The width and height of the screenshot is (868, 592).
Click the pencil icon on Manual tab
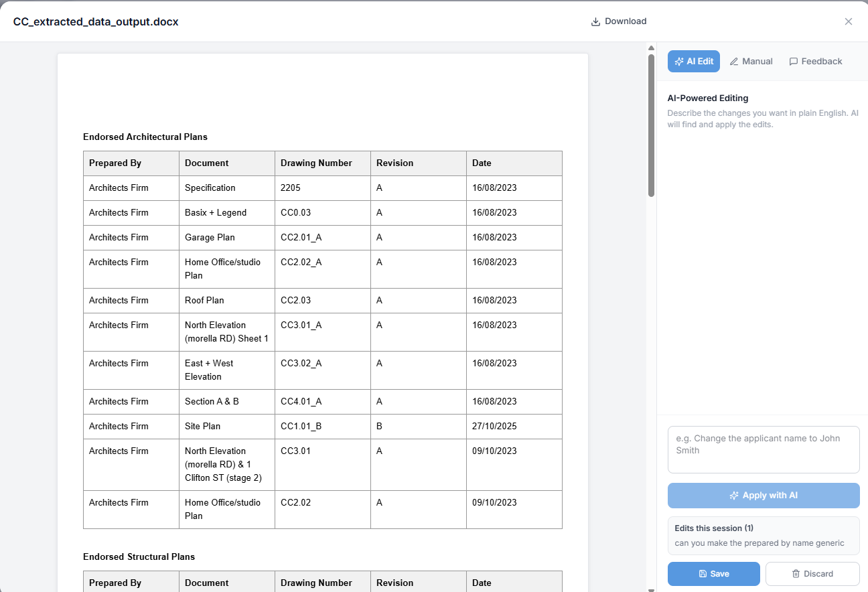click(x=735, y=61)
